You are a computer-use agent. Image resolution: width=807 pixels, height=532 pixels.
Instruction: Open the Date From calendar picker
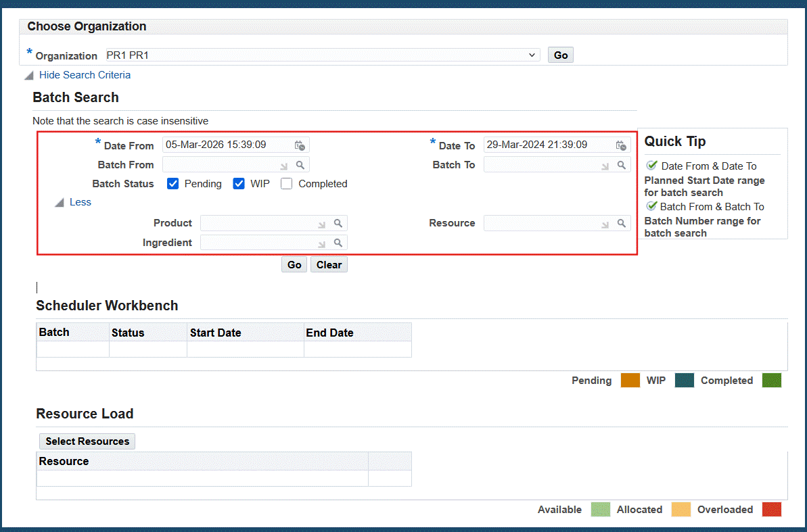[300, 145]
